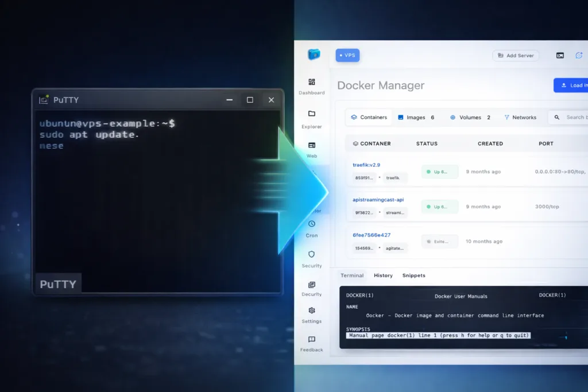The width and height of the screenshot is (588, 392).
Task: Click the CREATED column header
Action: click(490, 143)
